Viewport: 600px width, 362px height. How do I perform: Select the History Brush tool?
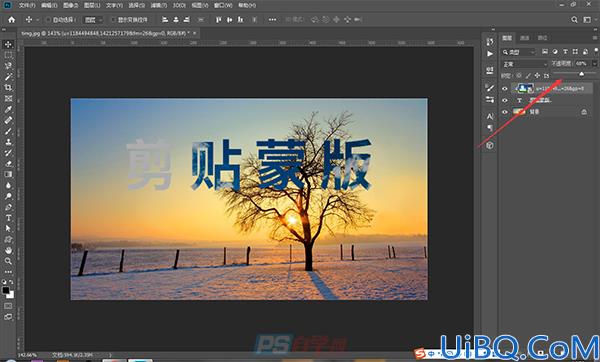click(8, 153)
